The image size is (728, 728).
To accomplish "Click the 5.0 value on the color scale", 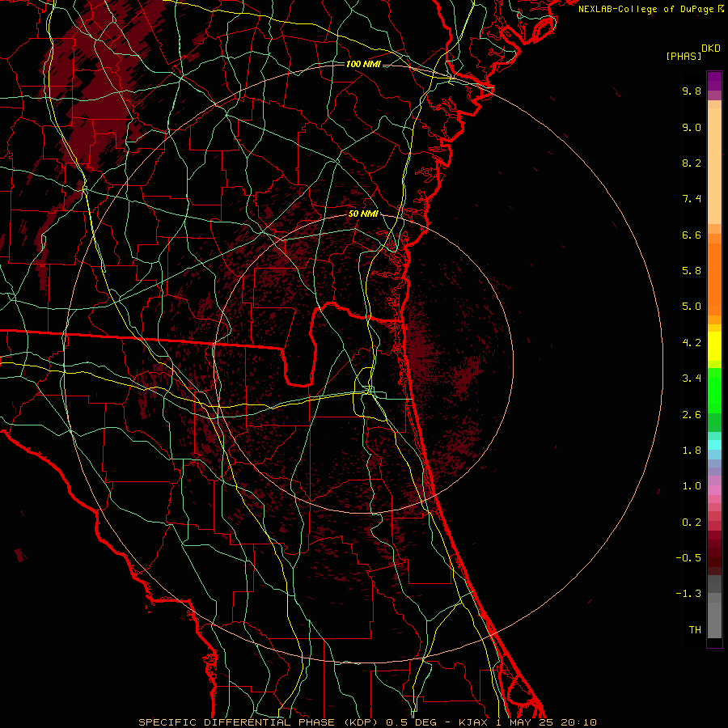I will tap(692, 307).
